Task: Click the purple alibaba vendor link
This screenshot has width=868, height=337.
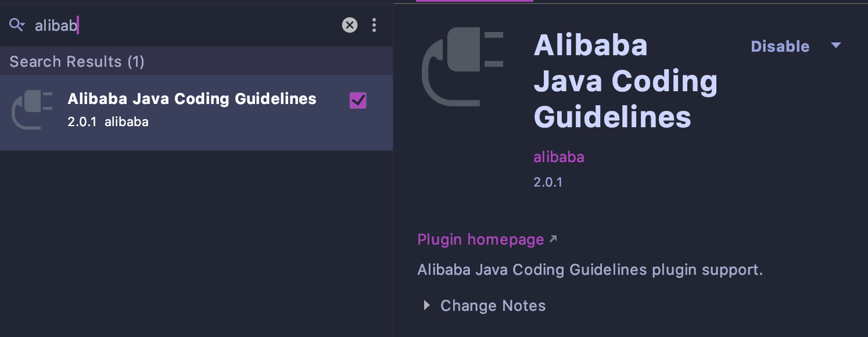Action: [558, 157]
